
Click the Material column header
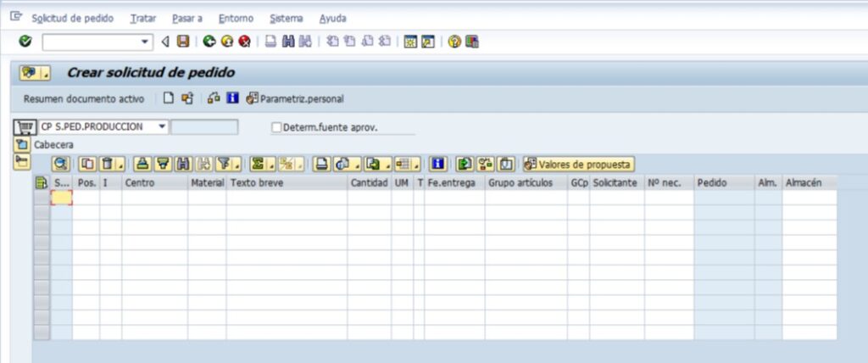pyautogui.click(x=207, y=183)
